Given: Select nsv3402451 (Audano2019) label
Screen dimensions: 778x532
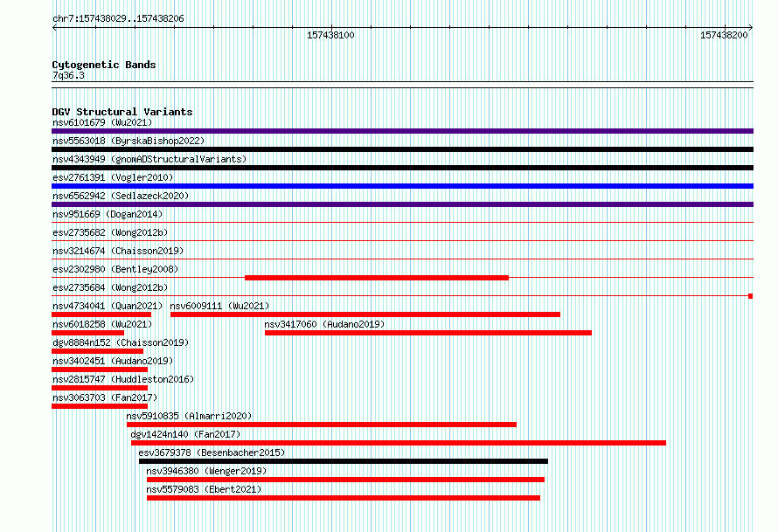Looking at the screenshot, I should (x=113, y=361).
